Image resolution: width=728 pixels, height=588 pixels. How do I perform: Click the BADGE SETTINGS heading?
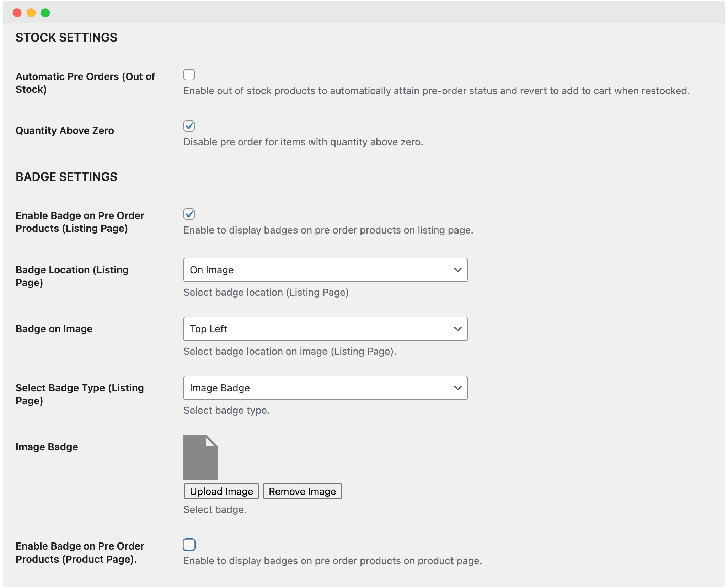pos(66,177)
